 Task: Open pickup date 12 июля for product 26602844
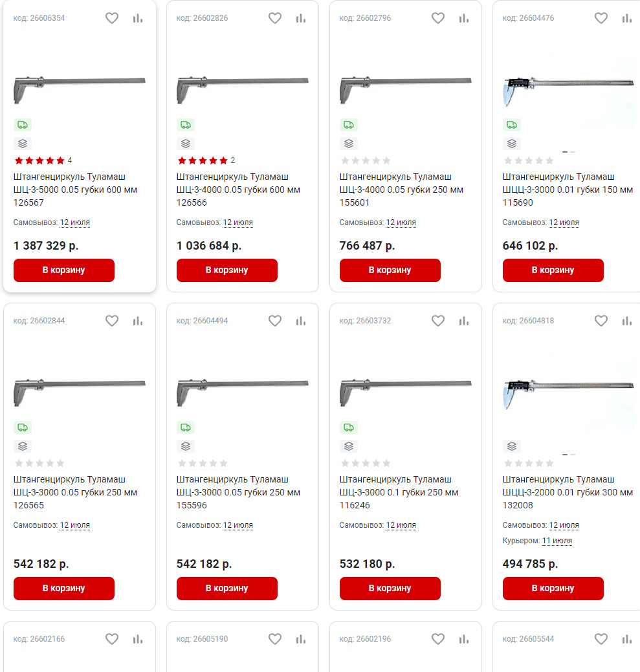(x=74, y=525)
